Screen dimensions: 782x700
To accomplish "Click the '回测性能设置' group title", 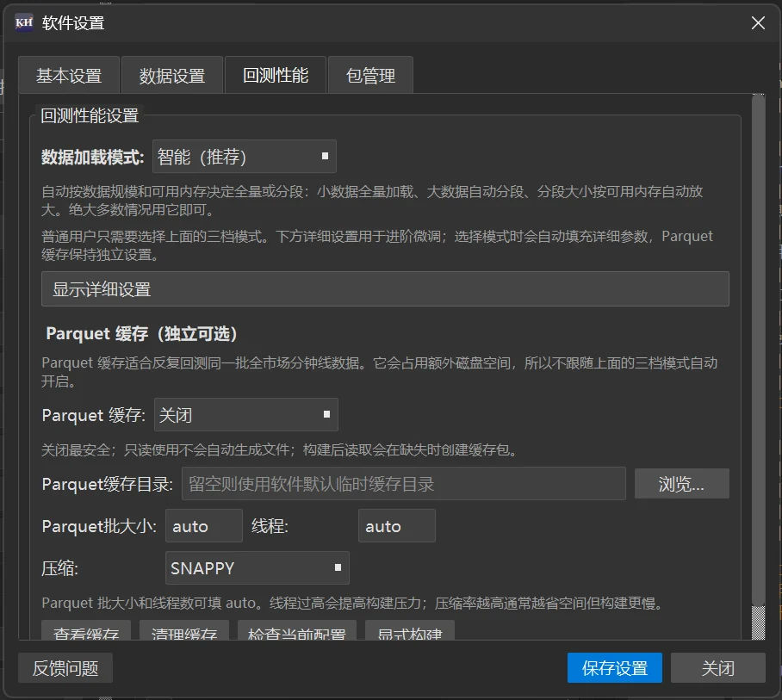I will click(90, 115).
